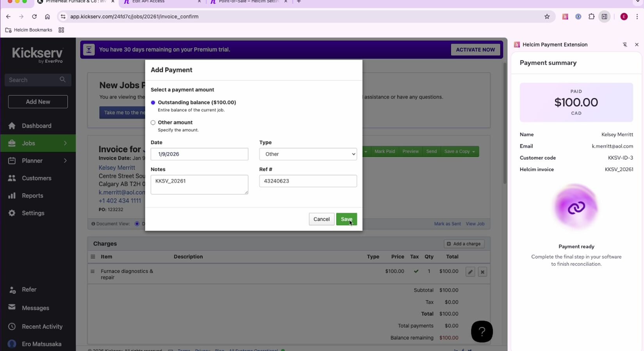Open Reports in the sidebar menu
Viewport: 644px width, 351px height.
click(32, 195)
